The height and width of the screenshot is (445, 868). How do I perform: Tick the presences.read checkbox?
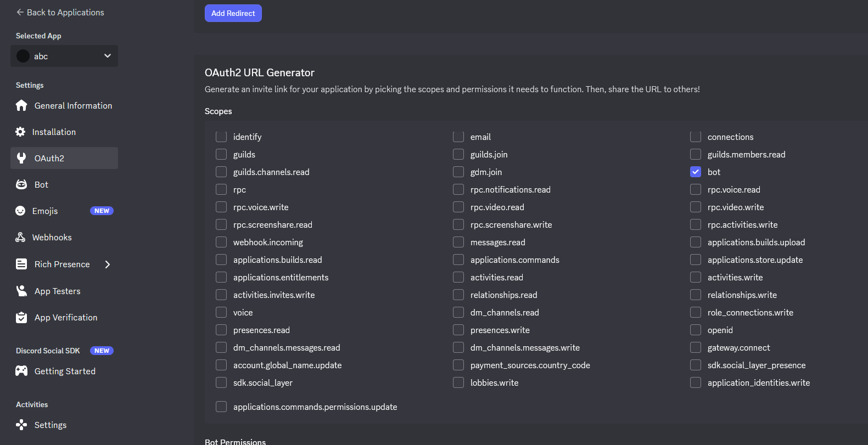(221, 330)
